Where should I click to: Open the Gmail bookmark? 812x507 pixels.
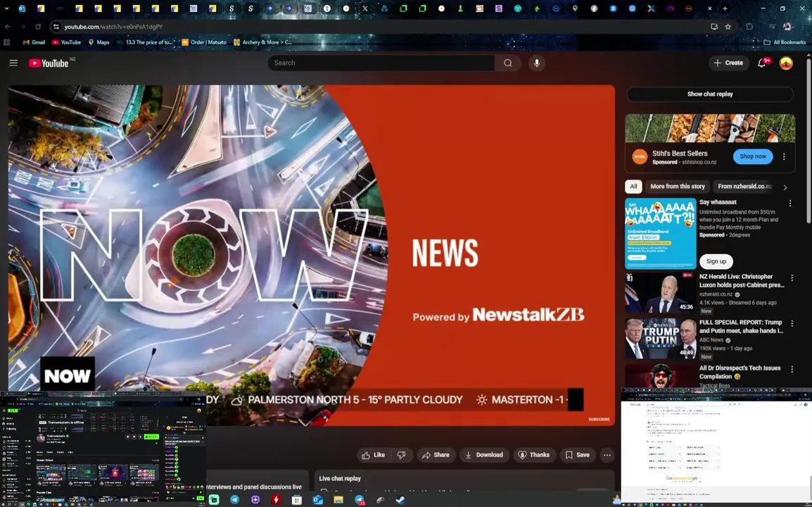point(34,42)
